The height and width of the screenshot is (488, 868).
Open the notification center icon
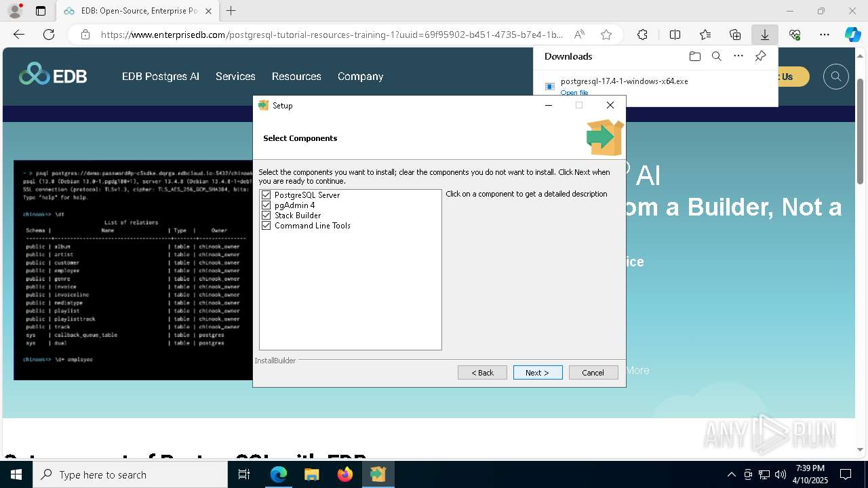click(846, 474)
